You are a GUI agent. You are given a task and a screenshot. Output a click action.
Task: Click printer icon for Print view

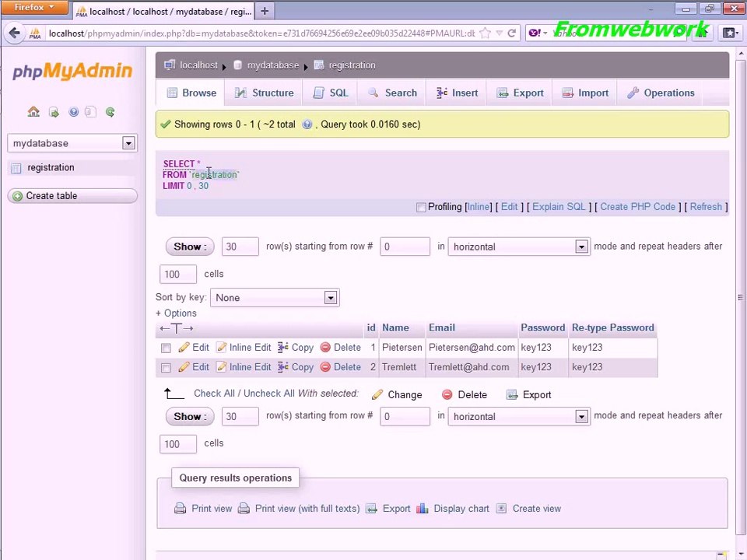click(x=180, y=509)
